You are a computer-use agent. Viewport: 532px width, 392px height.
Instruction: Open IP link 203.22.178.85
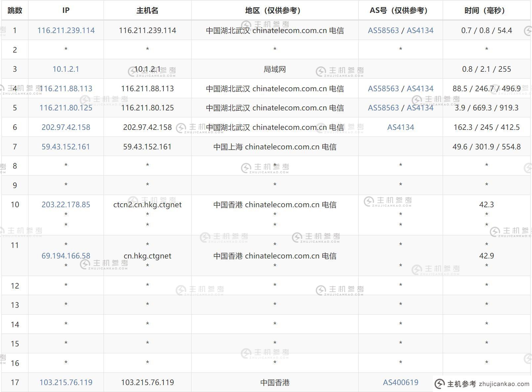point(66,205)
